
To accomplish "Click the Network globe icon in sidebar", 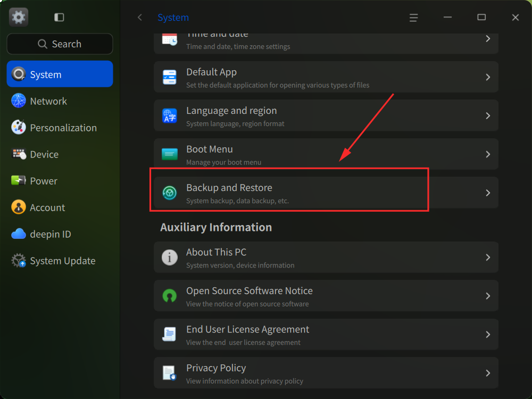I will pyautogui.click(x=18, y=101).
